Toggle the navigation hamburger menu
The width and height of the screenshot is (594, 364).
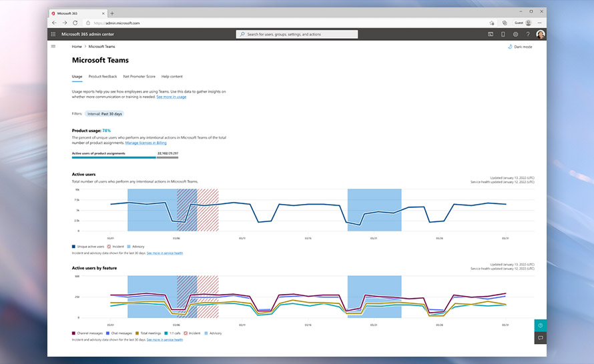[53, 47]
